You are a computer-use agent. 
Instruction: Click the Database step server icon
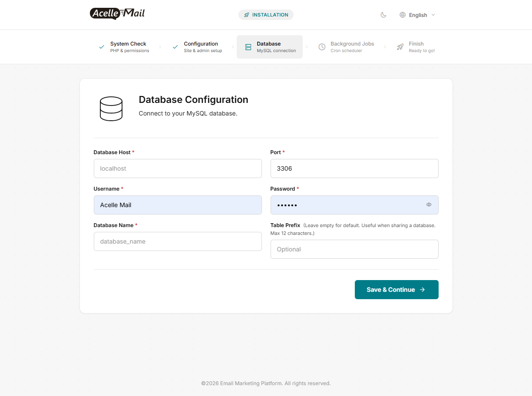pyautogui.click(x=248, y=47)
